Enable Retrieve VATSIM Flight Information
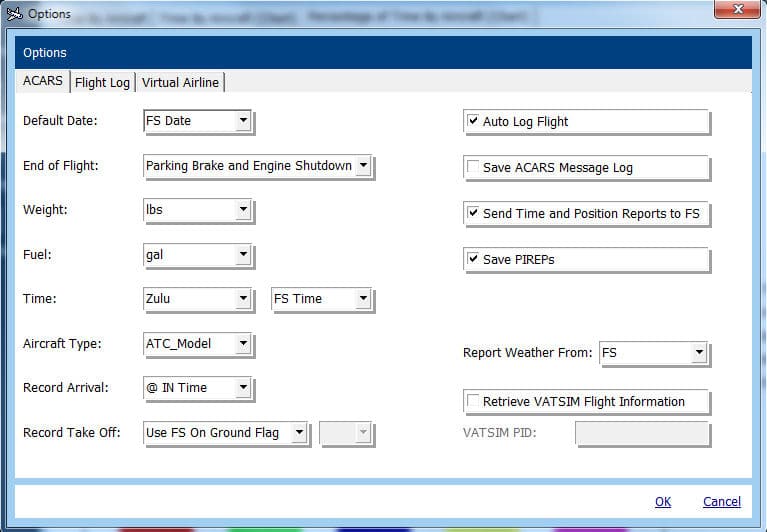 coord(474,402)
